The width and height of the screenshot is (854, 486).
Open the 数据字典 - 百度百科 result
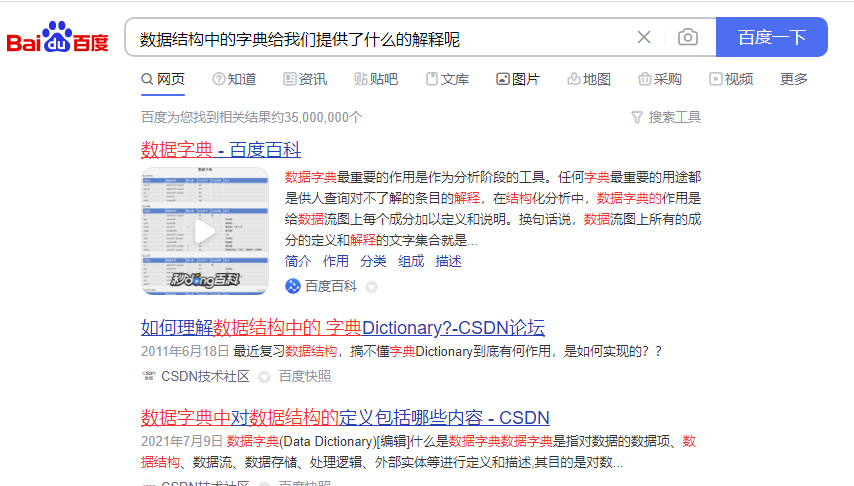[221, 149]
